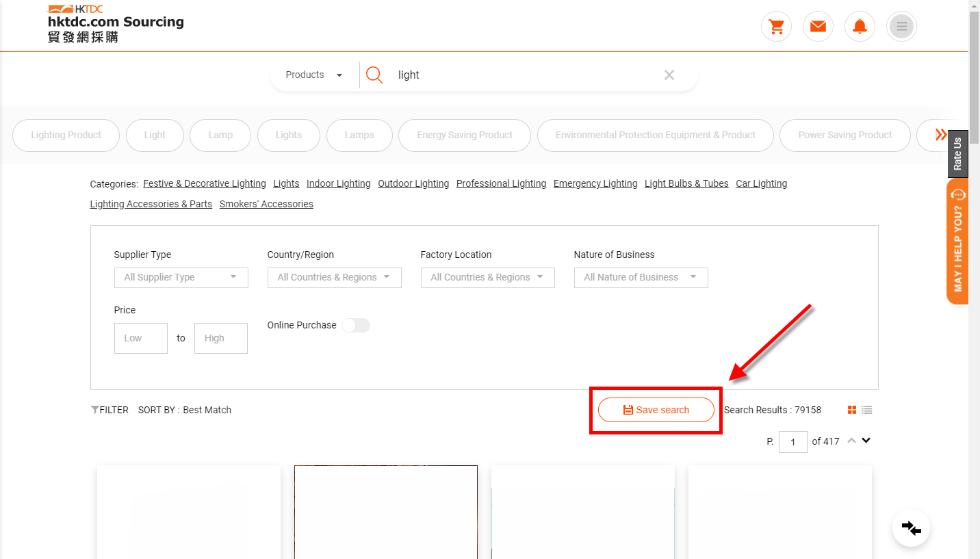The image size is (980, 559).
Task: Open the first product card thumbnail
Action: 189,512
